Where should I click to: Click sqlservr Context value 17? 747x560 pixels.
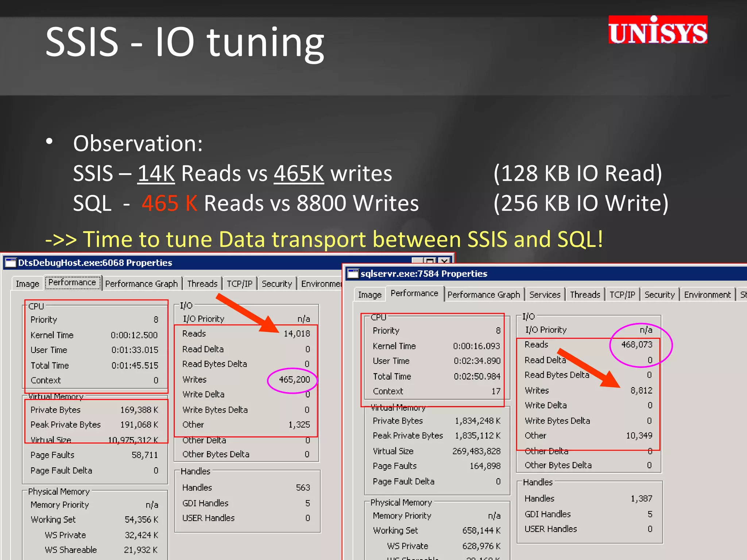coord(496,391)
